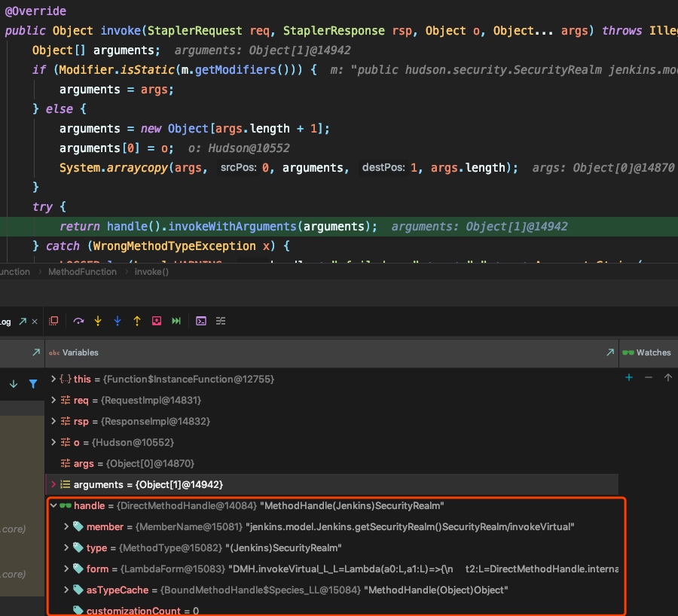This screenshot has width=678, height=616.
Task: Click the blue Force Step Into arrow
Action: 118,321
